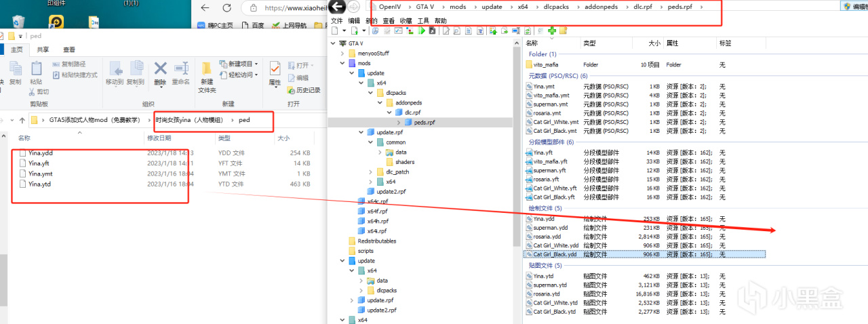Click Copy path (复制路径) in ribbon
The image size is (868, 324).
point(68,64)
